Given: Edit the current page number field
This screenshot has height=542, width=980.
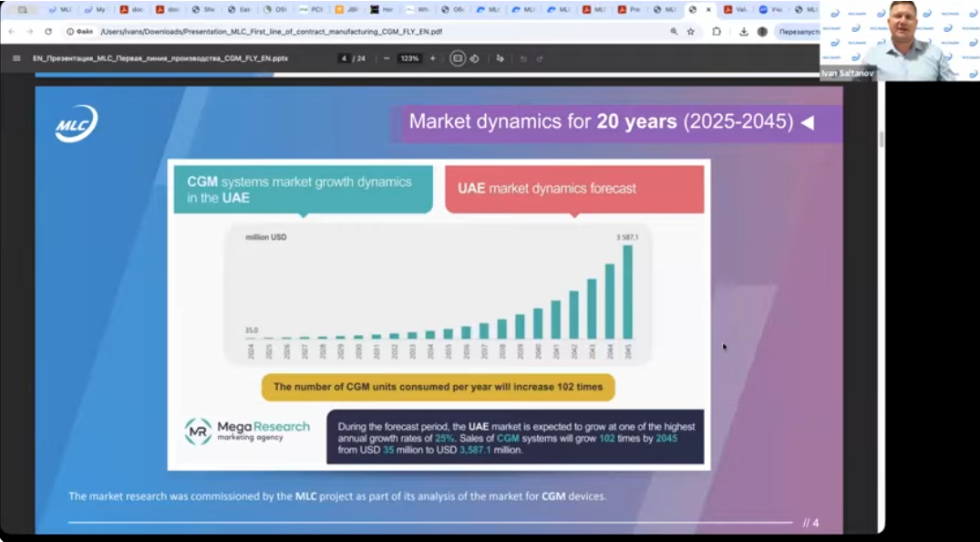Looking at the screenshot, I should click(344, 57).
